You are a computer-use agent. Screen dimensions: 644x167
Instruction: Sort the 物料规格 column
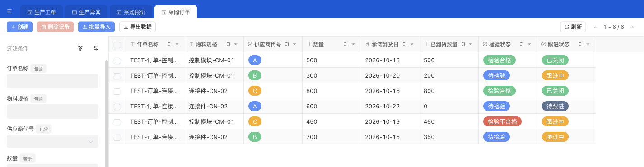[x=229, y=44]
